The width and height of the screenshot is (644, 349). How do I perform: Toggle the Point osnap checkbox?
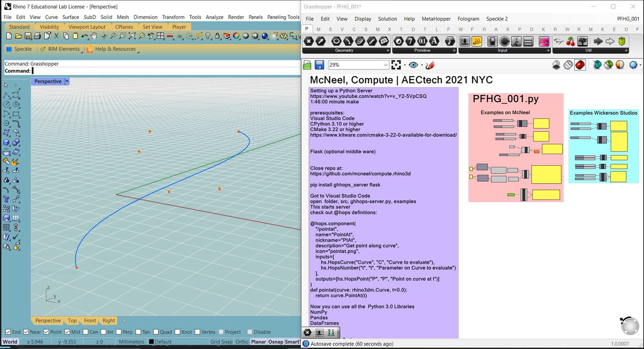[x=46, y=332]
